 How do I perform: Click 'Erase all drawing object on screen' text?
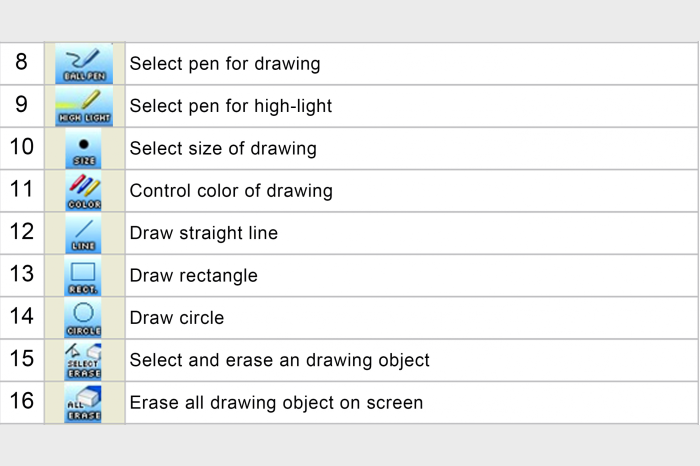[276, 403]
